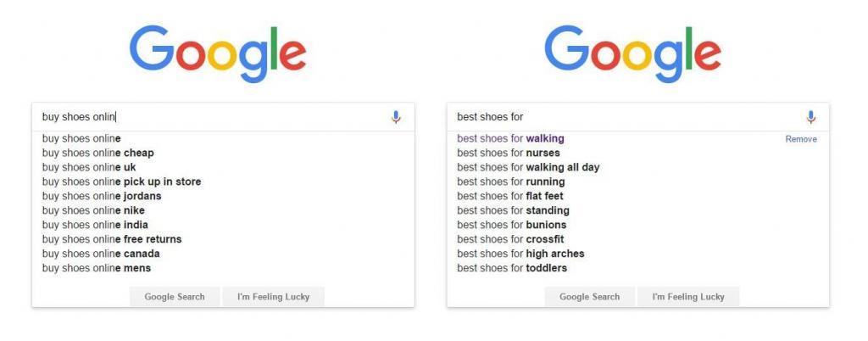Click the right Google logo

[632, 53]
